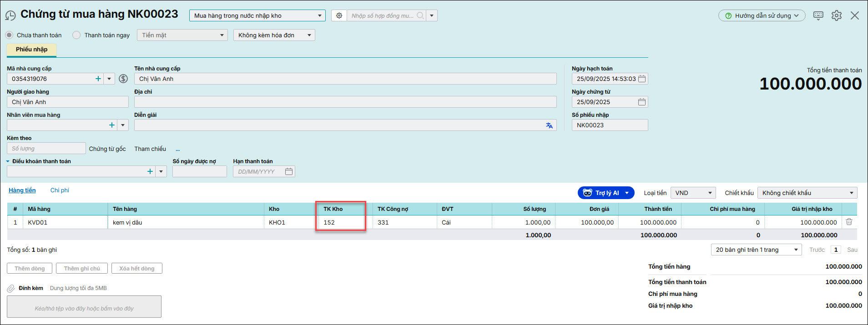Open contract search settings gear icon
This screenshot has width=868, height=325.
click(x=339, y=15)
